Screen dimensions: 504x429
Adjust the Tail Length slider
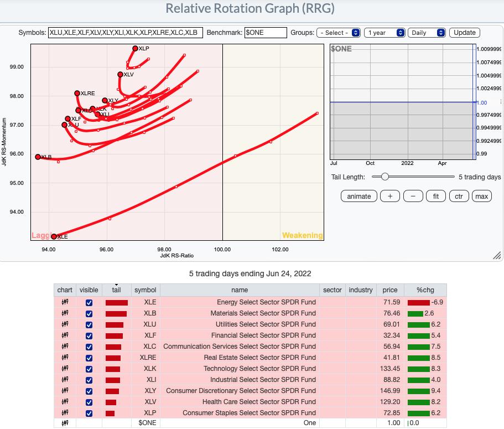pyautogui.click(x=385, y=177)
